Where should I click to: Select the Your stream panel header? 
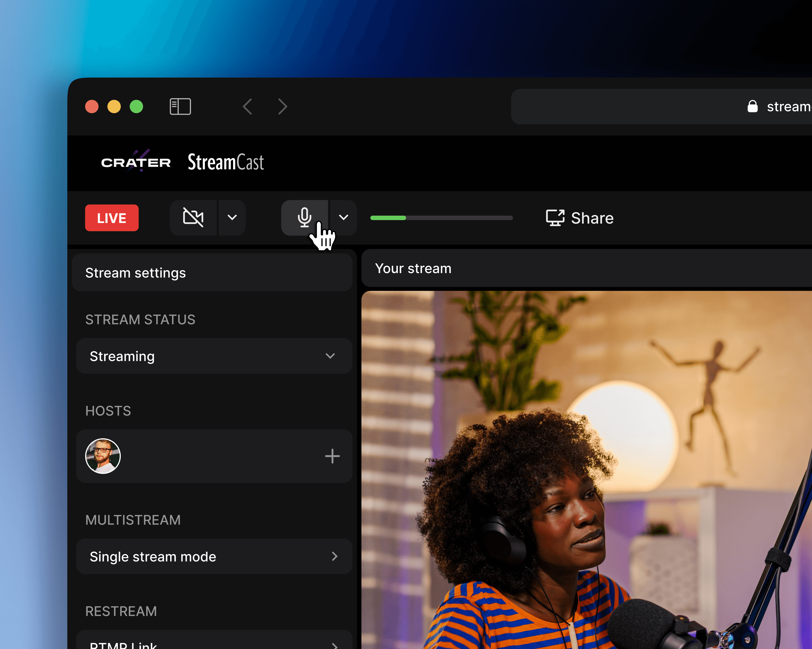(x=413, y=268)
